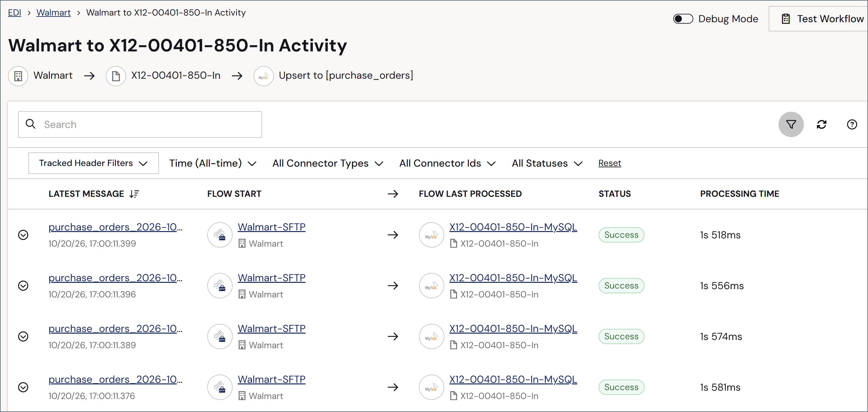868x412 pixels.
Task: Click SFTP icon in the 17:00:11.396 row
Action: click(220, 286)
